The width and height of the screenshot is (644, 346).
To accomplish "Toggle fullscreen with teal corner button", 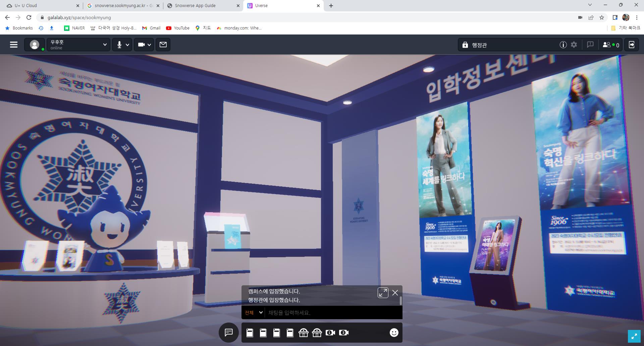I will coord(634,336).
